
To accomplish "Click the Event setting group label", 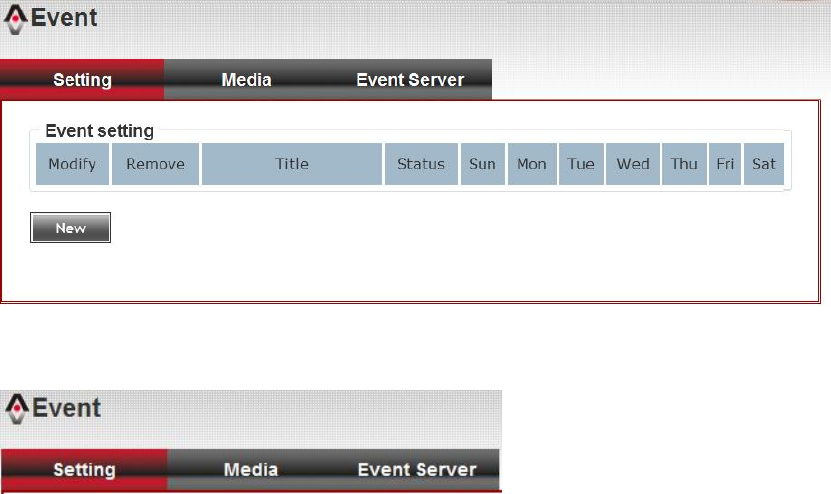I will [x=100, y=131].
